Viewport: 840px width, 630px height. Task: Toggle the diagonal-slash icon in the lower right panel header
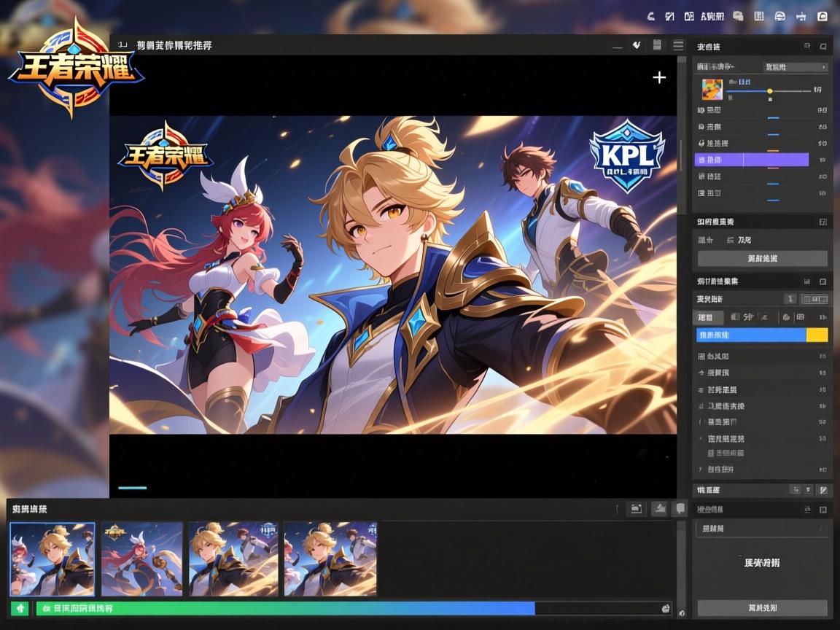[822, 490]
